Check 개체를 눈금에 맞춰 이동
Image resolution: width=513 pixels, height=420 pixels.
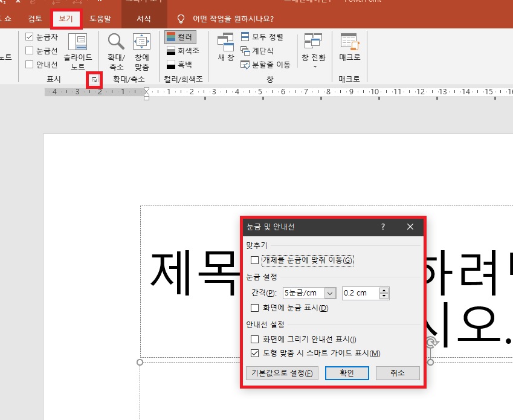click(254, 260)
